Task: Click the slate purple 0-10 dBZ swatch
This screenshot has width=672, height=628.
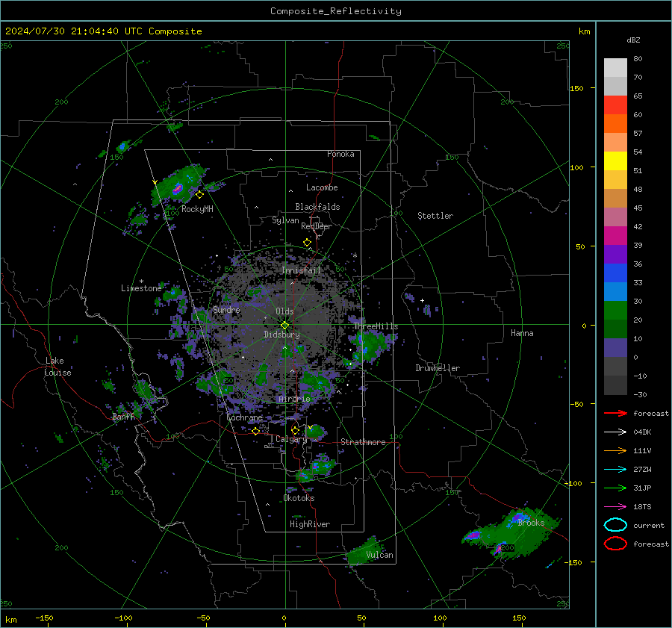Action: click(615, 348)
